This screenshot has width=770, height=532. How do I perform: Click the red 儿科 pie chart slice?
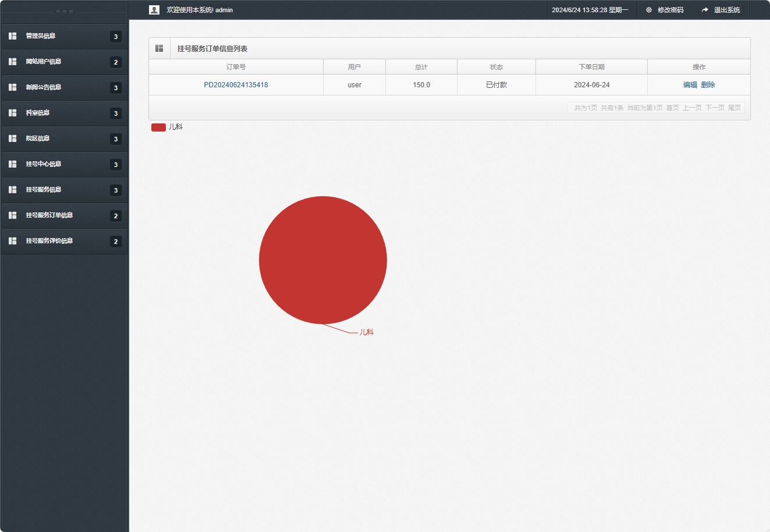coord(323,260)
